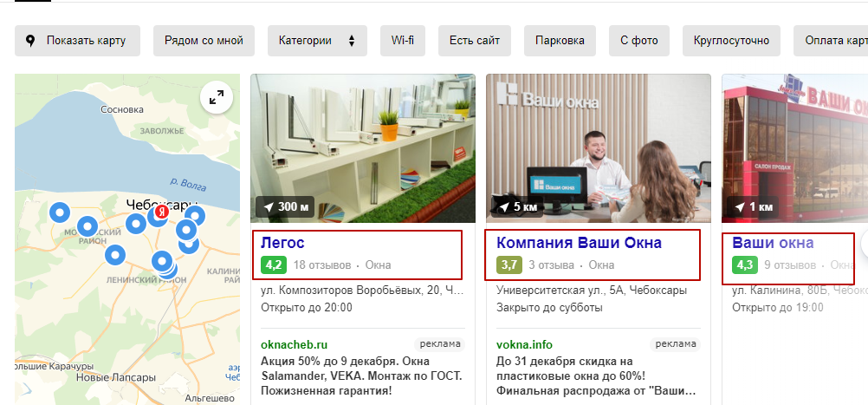Click the 5 км distance badge
Image resolution: width=868 pixels, height=405 pixels.
coord(517,207)
